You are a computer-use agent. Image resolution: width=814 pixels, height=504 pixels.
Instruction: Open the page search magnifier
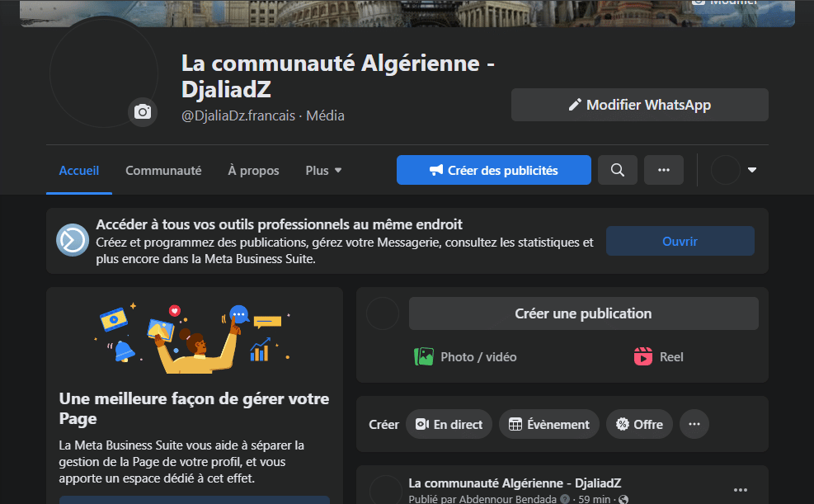(617, 170)
